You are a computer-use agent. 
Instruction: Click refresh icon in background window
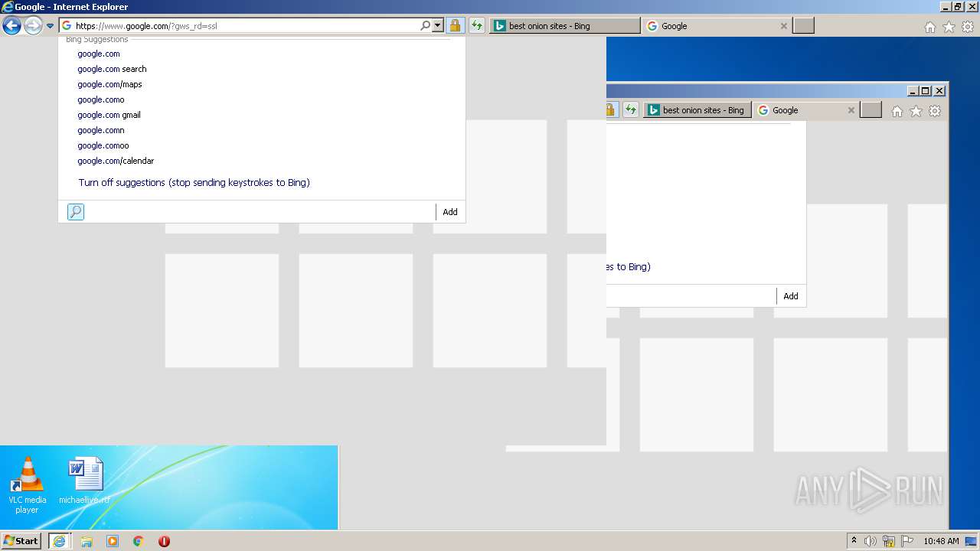[631, 110]
